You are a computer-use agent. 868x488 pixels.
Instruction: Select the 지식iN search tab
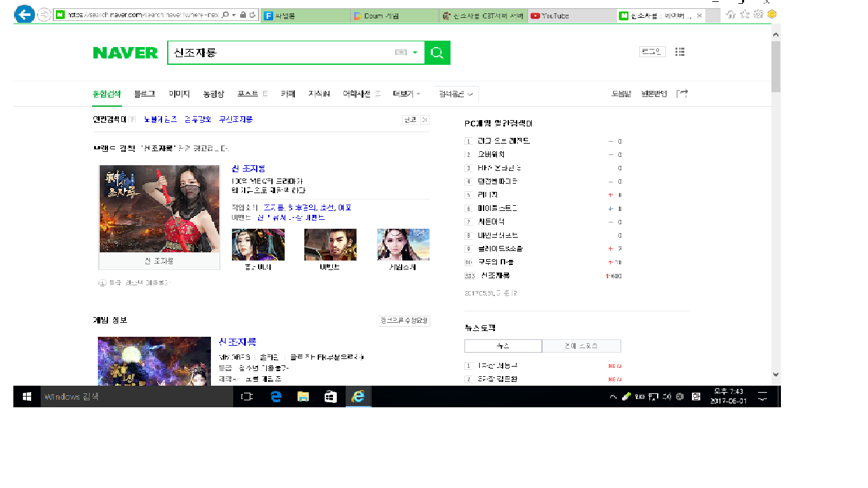[319, 94]
